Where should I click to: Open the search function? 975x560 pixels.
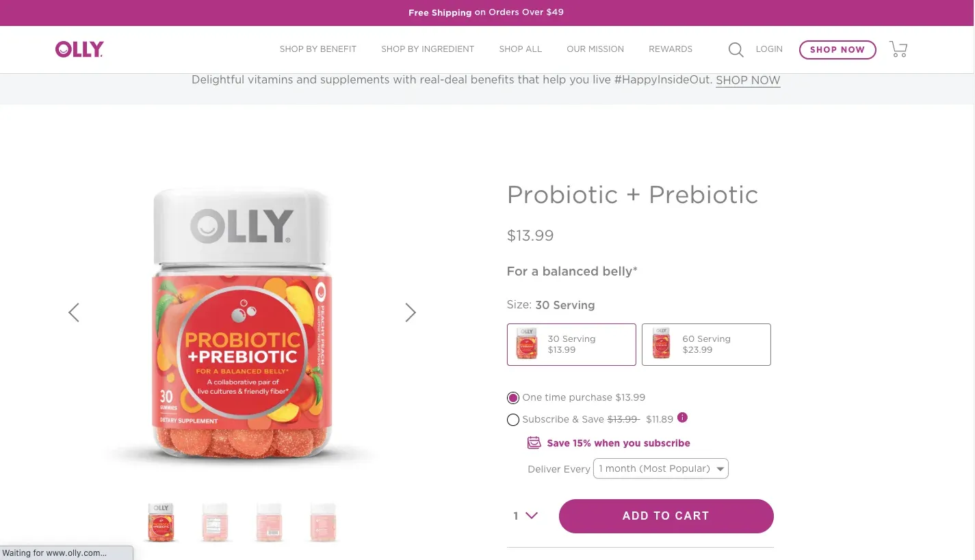click(736, 49)
